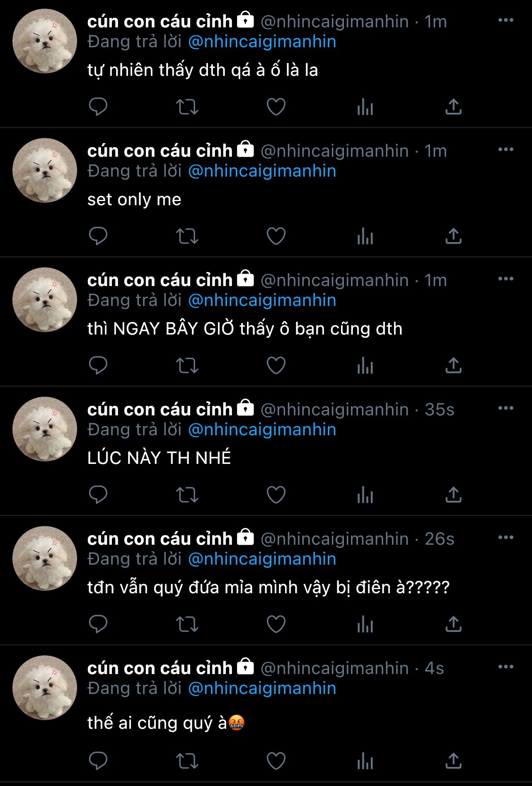
Task: Like the "thì NGAY BÂY GIỜ" tweet
Action: pos(276,365)
